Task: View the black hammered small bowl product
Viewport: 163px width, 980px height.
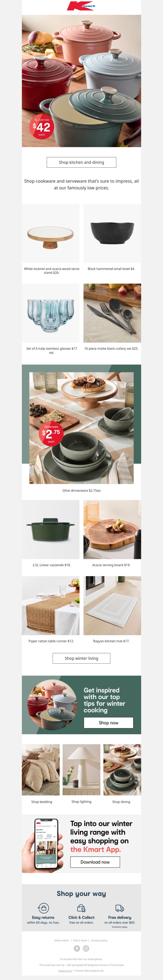Action: [x=112, y=233]
